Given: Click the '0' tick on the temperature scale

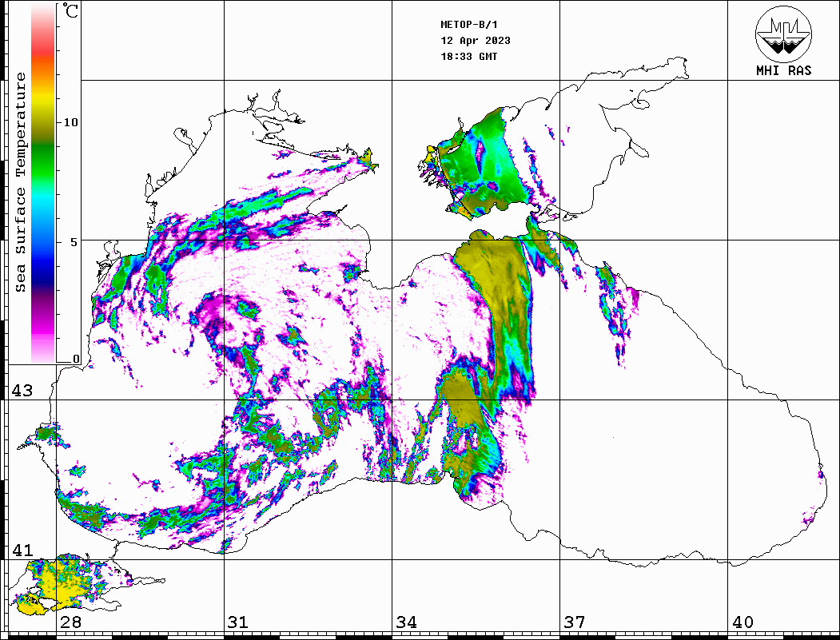Looking at the screenshot, I should coord(76,358).
